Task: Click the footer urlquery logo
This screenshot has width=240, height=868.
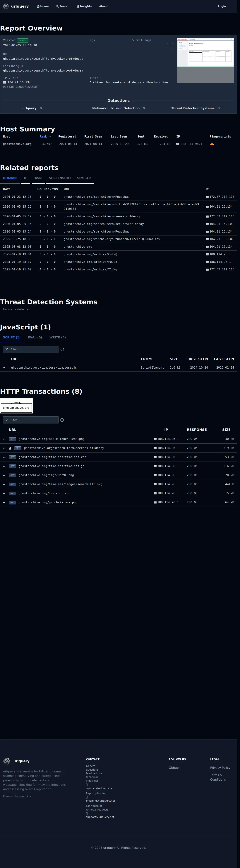Action: pyautogui.click(x=7, y=761)
